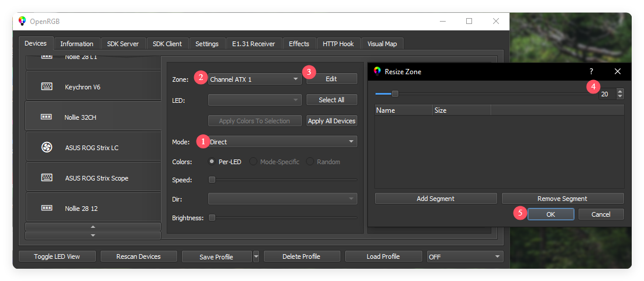
Task: Open the profile dropdown showing OFF
Action: click(466, 257)
